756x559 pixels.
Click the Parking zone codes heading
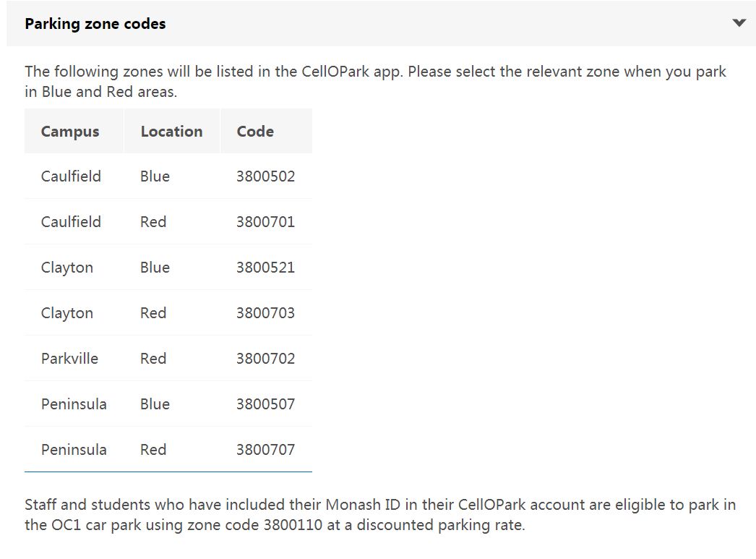click(x=95, y=24)
